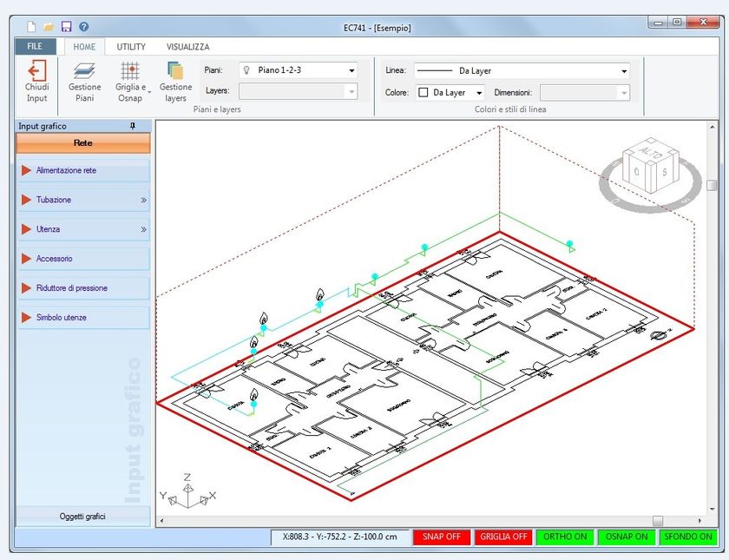Switch to the HOME tab
Viewport: 729px width, 560px height.
[84, 47]
